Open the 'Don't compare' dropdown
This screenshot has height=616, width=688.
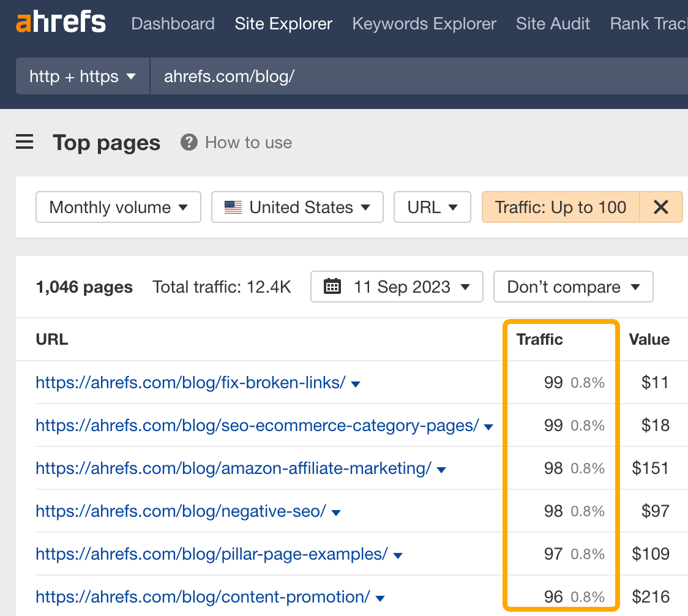pyautogui.click(x=573, y=286)
